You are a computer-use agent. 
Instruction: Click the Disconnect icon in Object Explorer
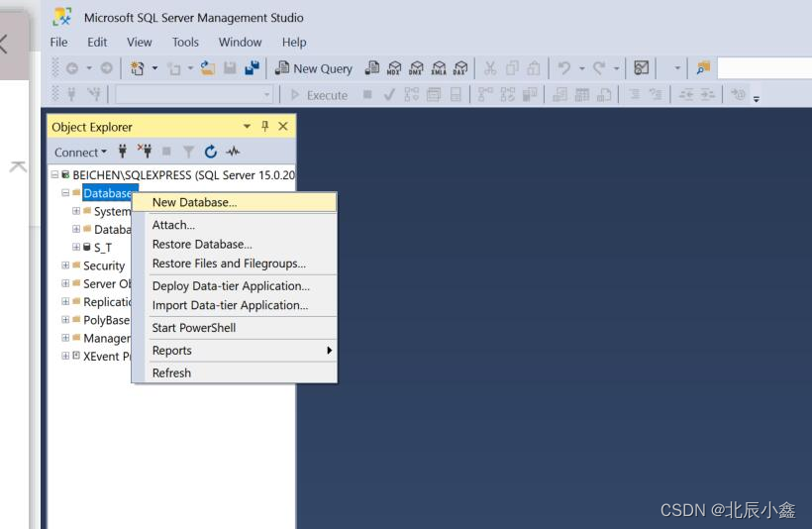tap(145, 152)
